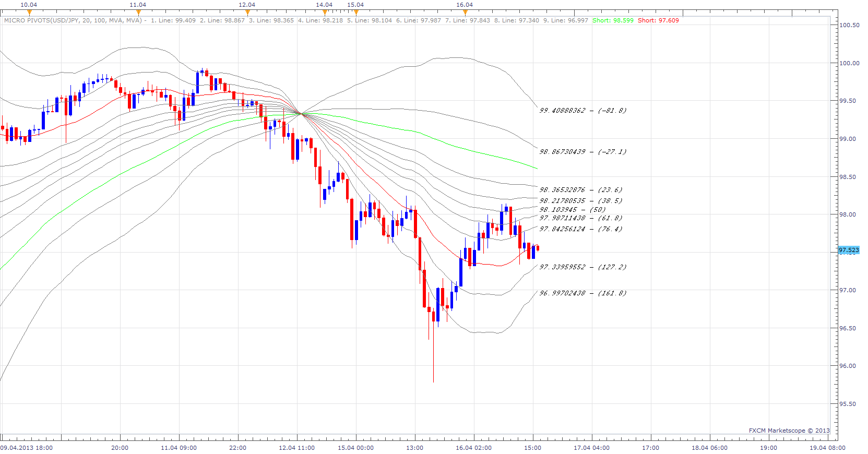
Task: Click the green 'Short: 98.599' legend value
Action: point(613,20)
